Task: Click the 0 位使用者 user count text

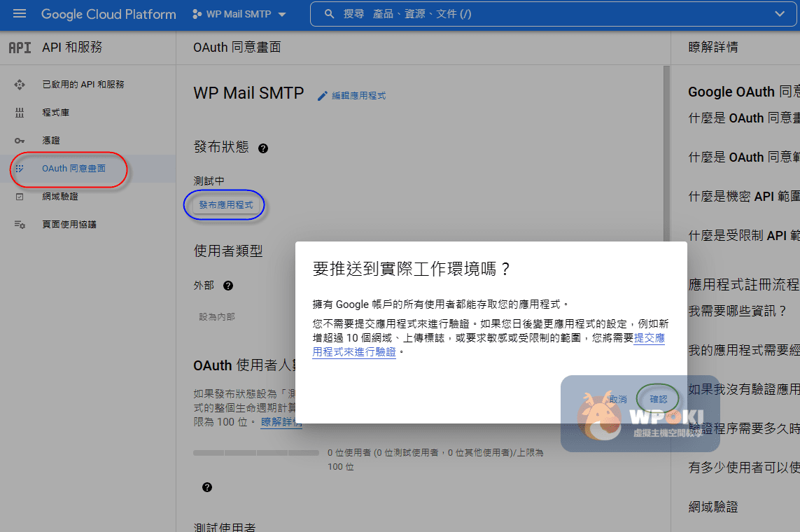Action: 435,460
